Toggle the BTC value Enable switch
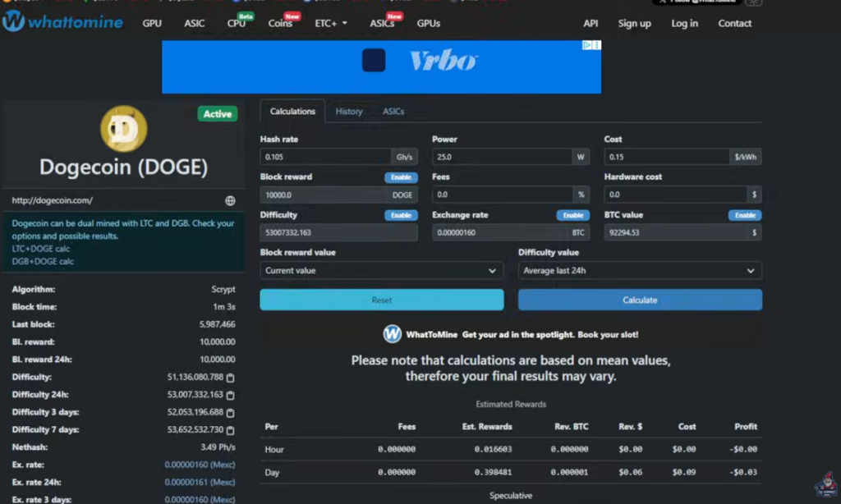This screenshot has height=504, width=841. click(x=744, y=215)
